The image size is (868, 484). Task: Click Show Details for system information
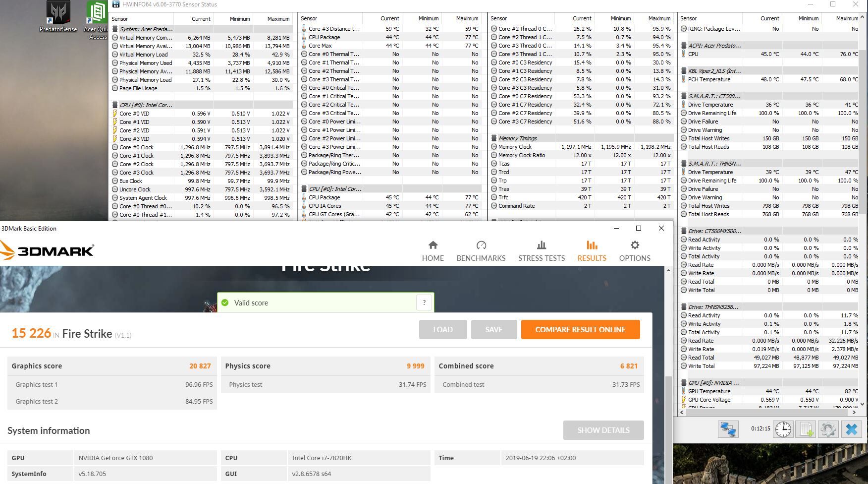[603, 430]
